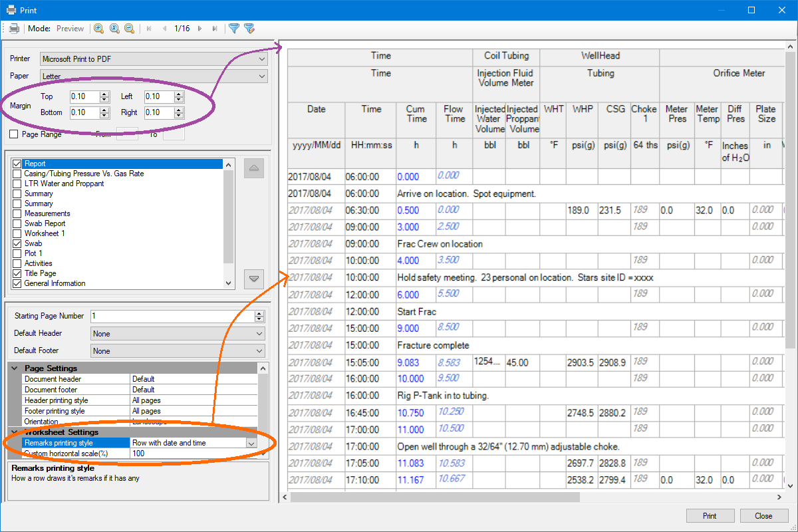The width and height of the screenshot is (798, 532).
Task: Click the WHP value 2903.5
Action: (x=580, y=362)
